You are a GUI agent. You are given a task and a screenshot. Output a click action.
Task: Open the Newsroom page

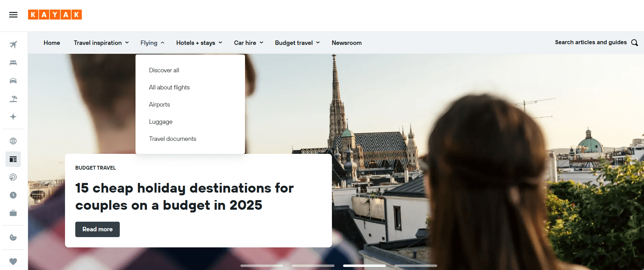point(347,43)
